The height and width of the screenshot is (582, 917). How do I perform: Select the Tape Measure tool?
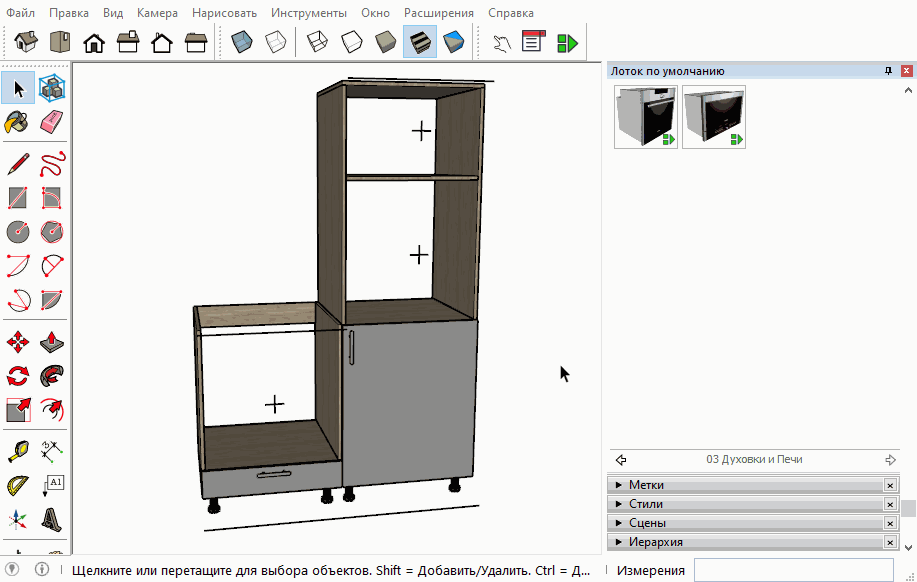click(x=18, y=452)
